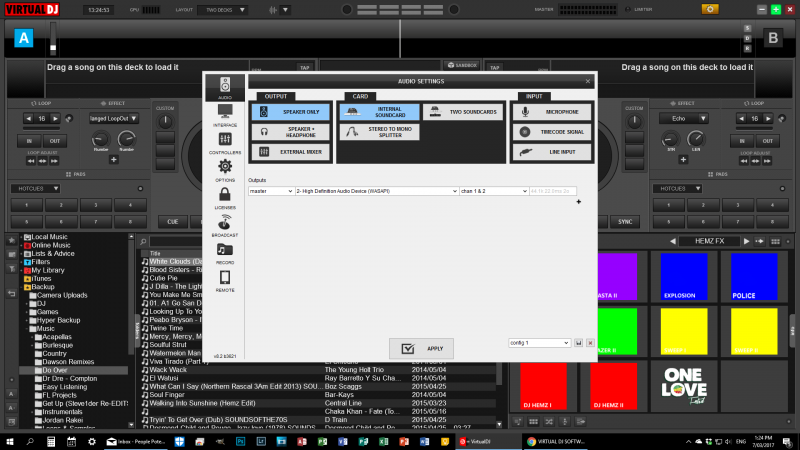This screenshot has height=450, width=800.
Task: Open the master output dropdown
Action: tap(271, 191)
